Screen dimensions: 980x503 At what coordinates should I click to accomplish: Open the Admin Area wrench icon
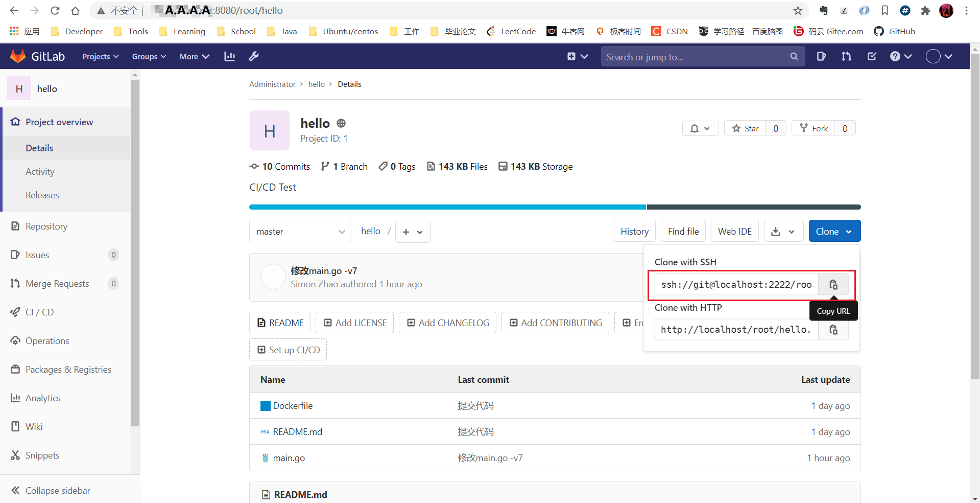[253, 56]
